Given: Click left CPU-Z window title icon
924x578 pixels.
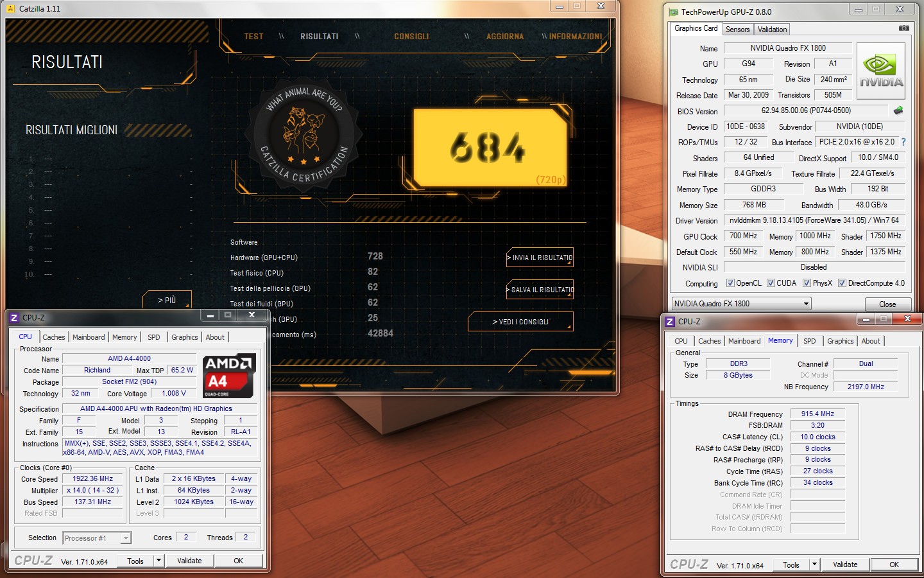Looking at the screenshot, I should point(14,317).
